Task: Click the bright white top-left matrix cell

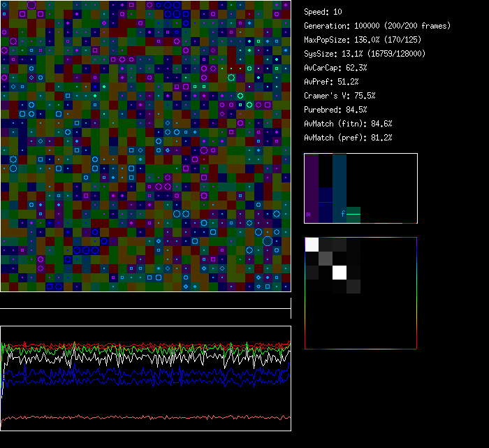Action: pos(312,245)
